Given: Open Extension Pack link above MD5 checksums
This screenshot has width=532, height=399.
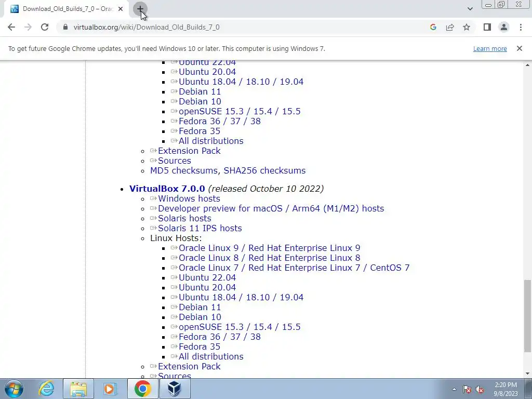Looking at the screenshot, I should click(189, 151).
